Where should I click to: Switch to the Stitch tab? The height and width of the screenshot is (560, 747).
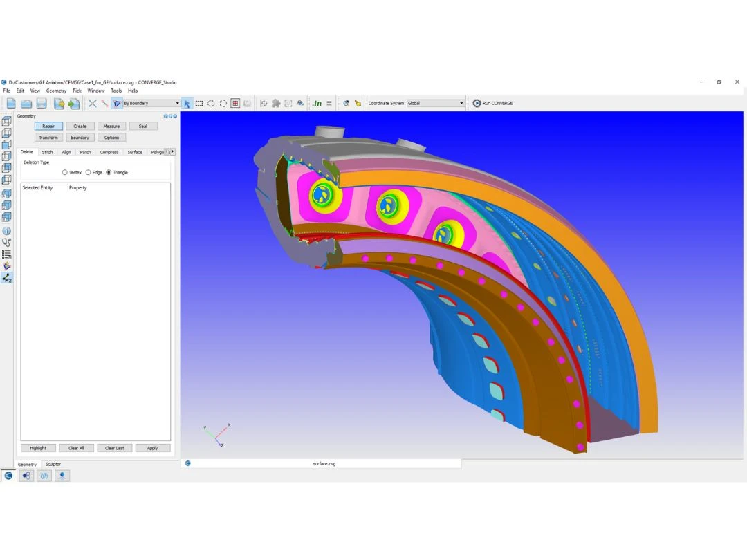point(47,152)
